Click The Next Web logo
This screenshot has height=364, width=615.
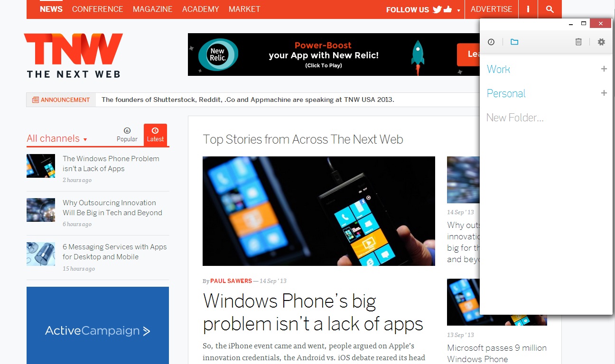point(74,55)
